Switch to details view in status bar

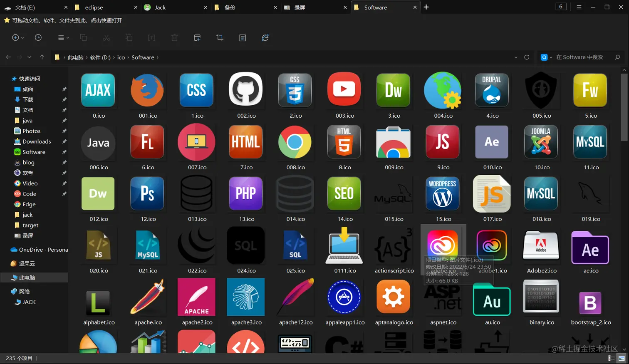coord(611,358)
